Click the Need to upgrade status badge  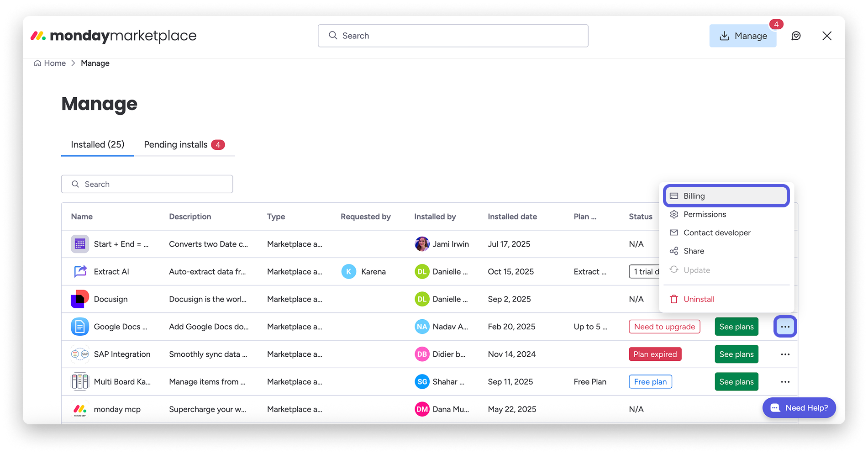664,327
